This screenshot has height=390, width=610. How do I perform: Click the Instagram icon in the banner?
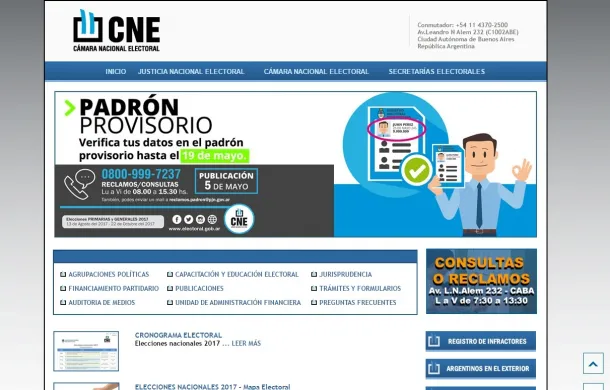coord(200,220)
